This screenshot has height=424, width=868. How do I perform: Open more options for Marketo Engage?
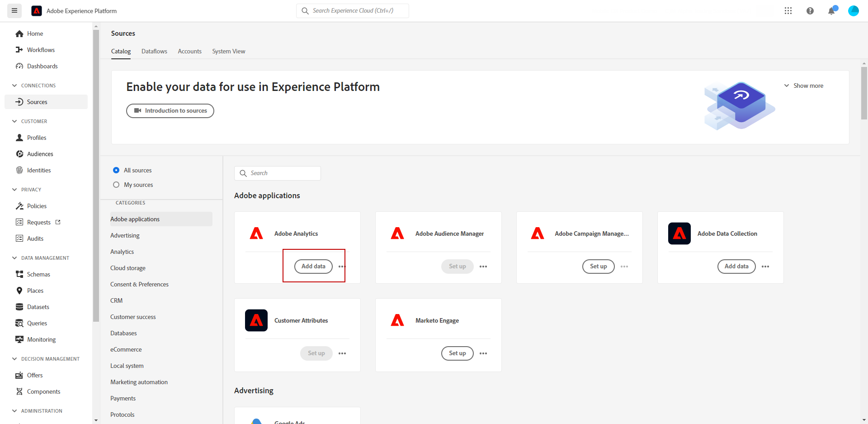[483, 353]
